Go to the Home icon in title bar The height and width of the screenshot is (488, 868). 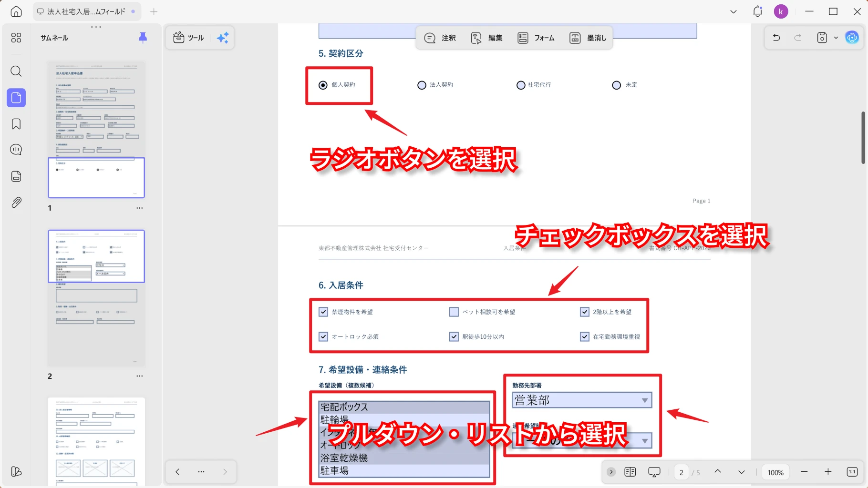(x=16, y=11)
